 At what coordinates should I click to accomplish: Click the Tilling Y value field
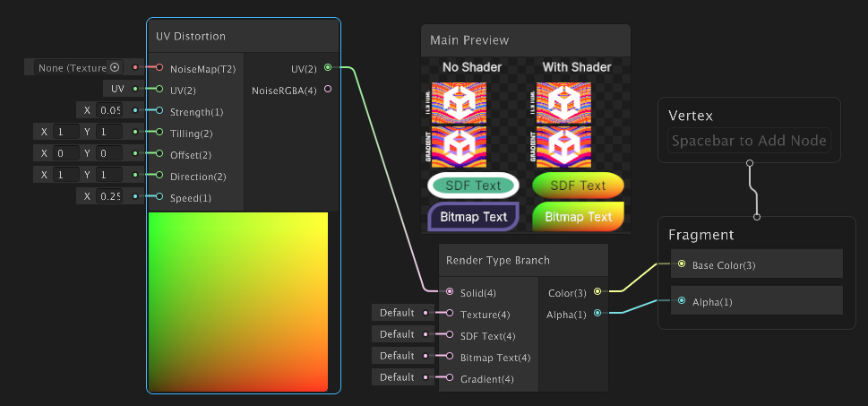(x=110, y=132)
